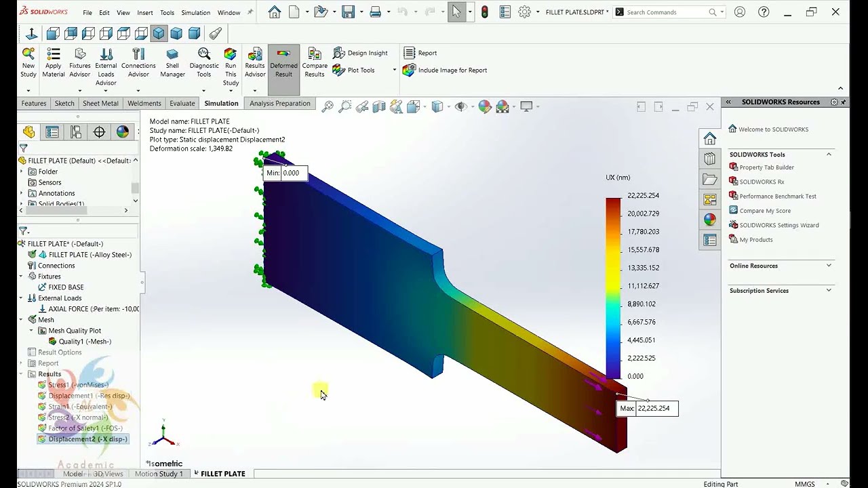The width and height of the screenshot is (868, 488).
Task: Select Factor of Safety1 result
Action: point(80,428)
